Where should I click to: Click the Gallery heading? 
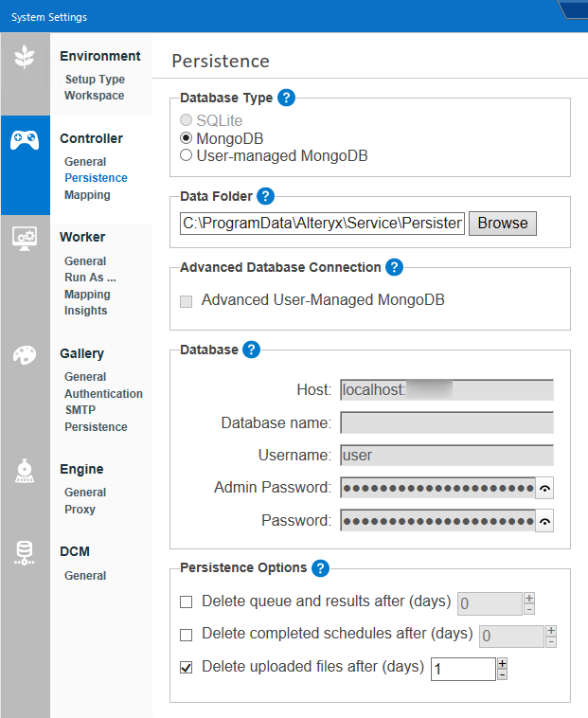(82, 353)
